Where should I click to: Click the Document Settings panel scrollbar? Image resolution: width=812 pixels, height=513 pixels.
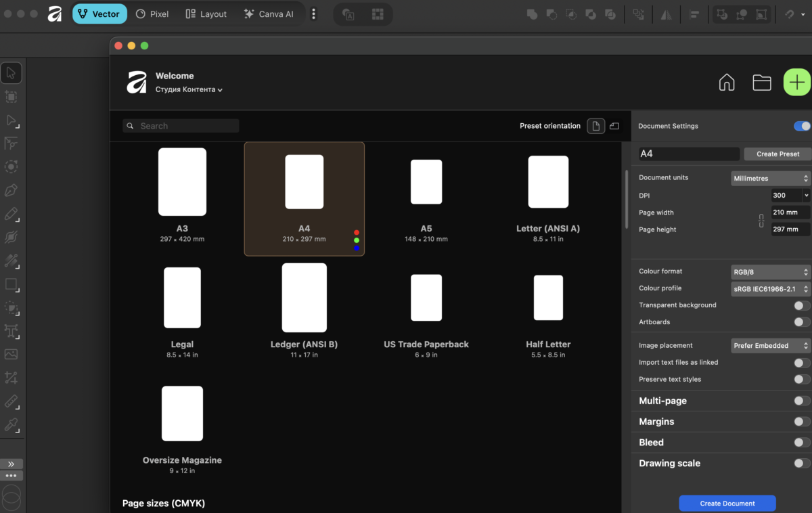coord(626,198)
